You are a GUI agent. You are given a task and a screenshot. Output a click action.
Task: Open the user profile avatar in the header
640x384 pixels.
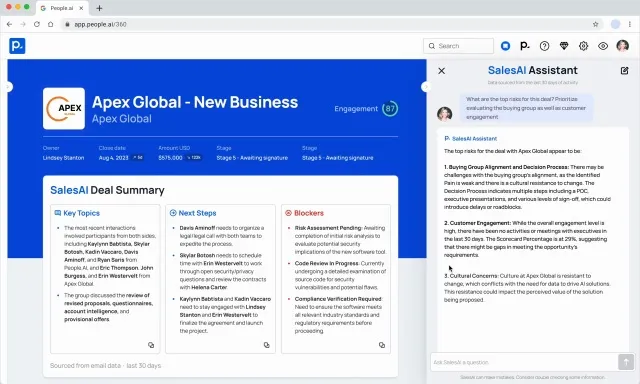pyautogui.click(x=622, y=46)
